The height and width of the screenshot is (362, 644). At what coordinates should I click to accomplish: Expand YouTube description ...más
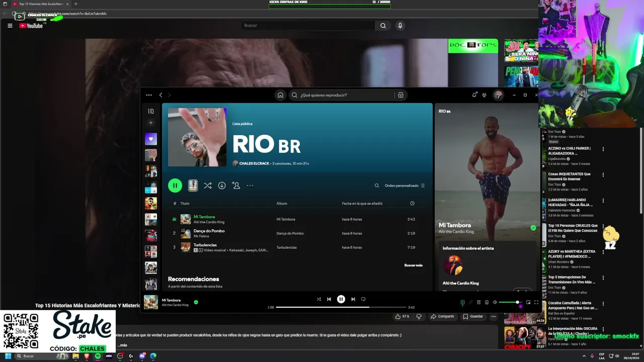click(123, 345)
